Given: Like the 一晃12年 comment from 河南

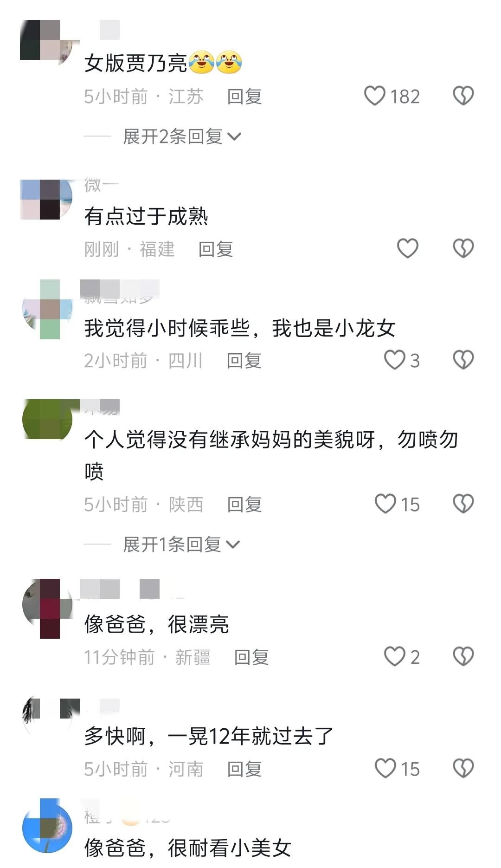Looking at the screenshot, I should [385, 769].
